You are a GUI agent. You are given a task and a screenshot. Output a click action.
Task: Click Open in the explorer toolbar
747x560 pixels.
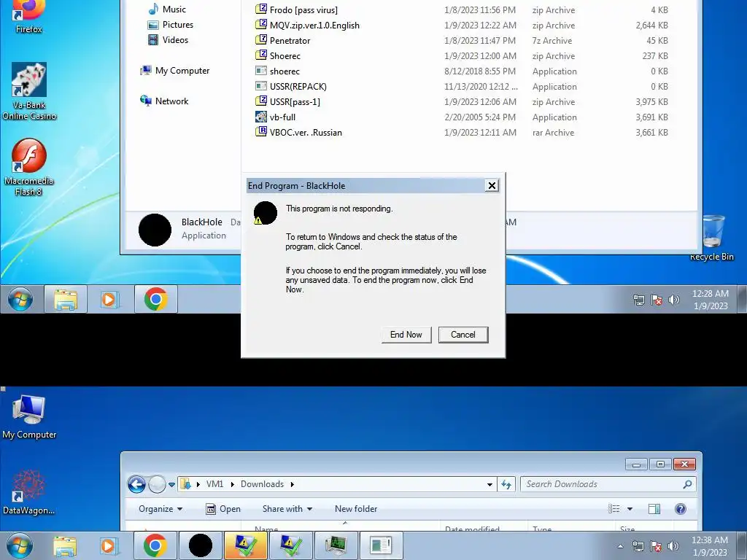[223, 508]
